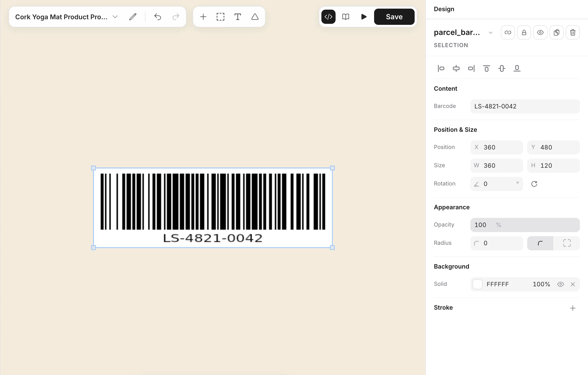Click the Rotation angle field
Image resolution: width=588 pixels, height=375 pixels.
(497, 184)
